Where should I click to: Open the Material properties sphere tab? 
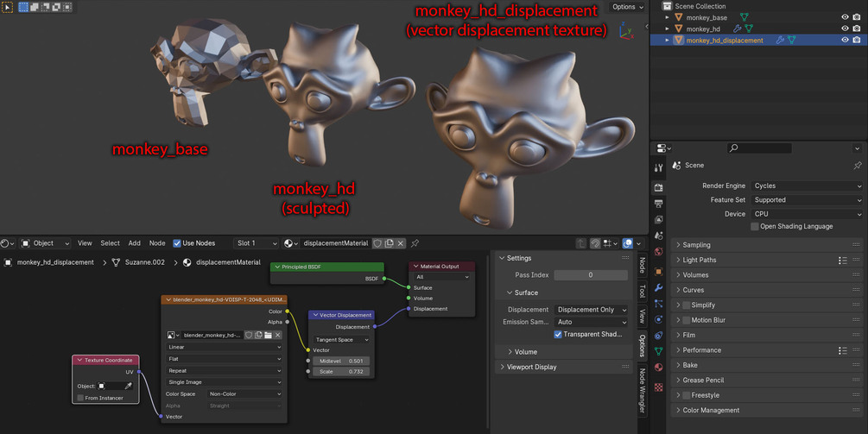pyautogui.click(x=659, y=367)
